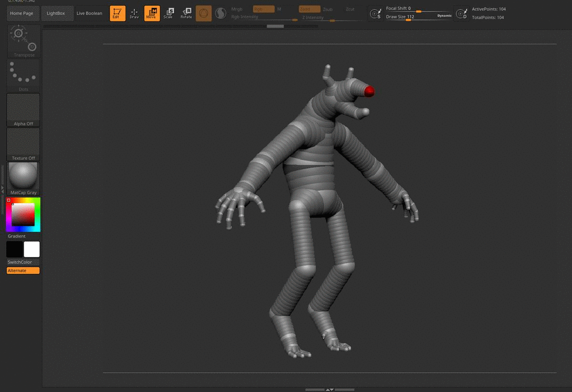The height and width of the screenshot is (392, 572).
Task: Open the Transpose options
Action: pyautogui.click(x=23, y=40)
